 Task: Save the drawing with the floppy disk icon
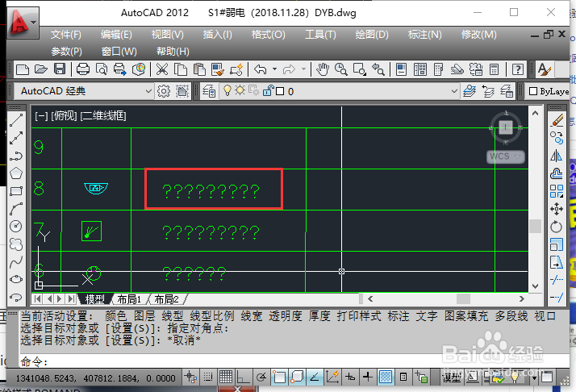pos(60,69)
